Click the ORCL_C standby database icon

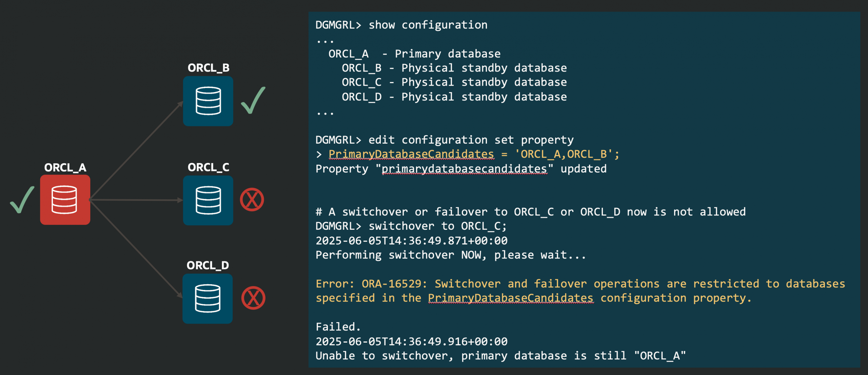208,200
